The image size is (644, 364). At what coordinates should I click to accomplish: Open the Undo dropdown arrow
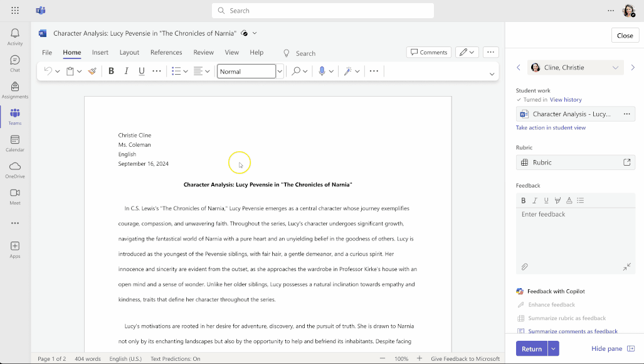[57, 71]
